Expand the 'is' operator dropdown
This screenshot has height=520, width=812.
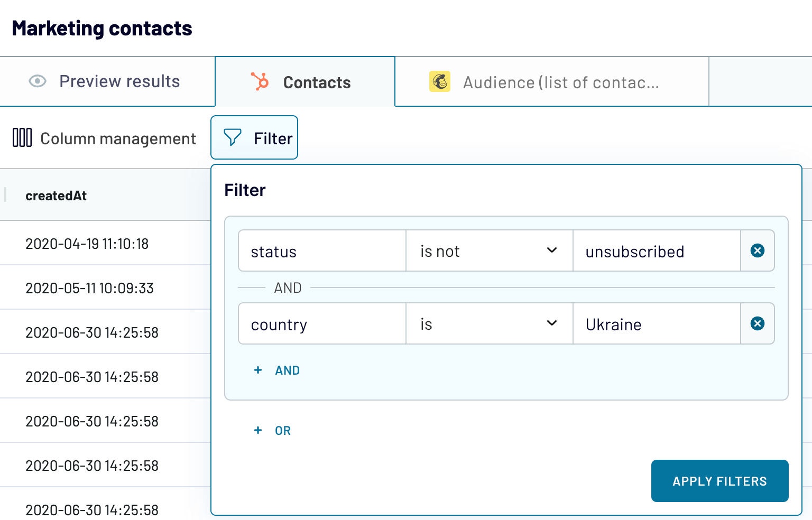coord(488,324)
